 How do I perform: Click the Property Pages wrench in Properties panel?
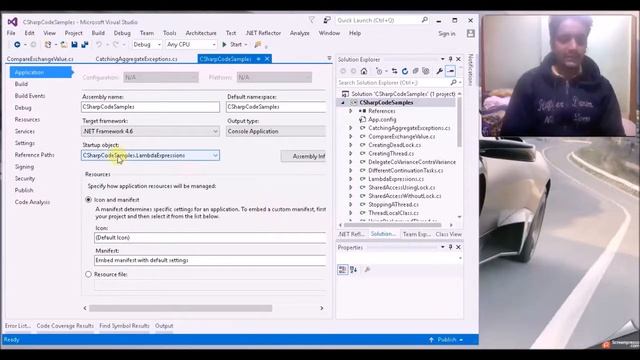point(367,269)
